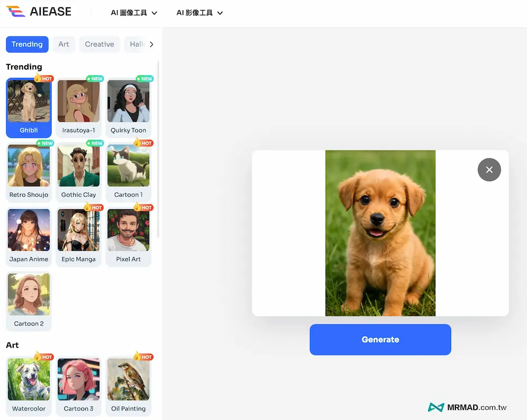527x420 pixels.
Task: Open the AI 圖像工具 dropdown menu
Action: [x=134, y=13]
